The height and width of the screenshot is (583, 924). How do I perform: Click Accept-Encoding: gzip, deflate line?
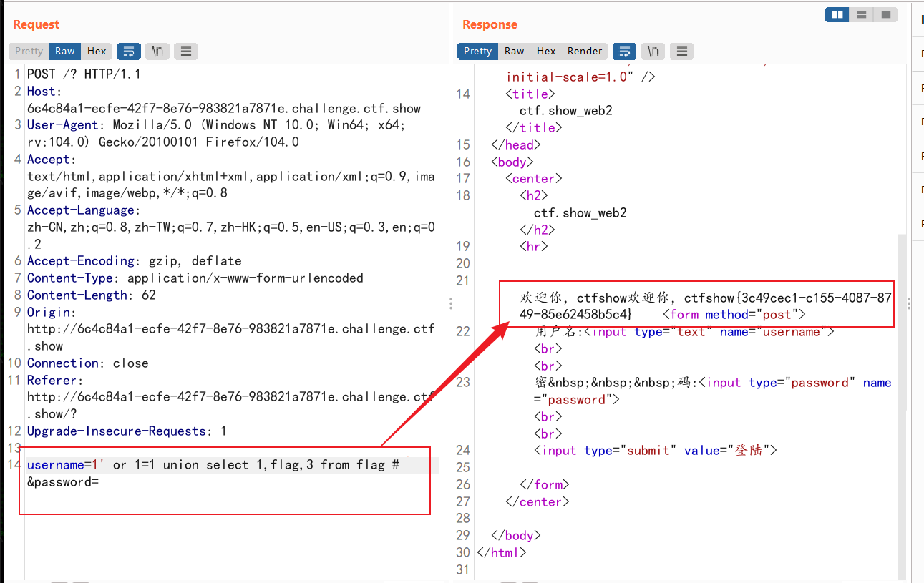135,261
